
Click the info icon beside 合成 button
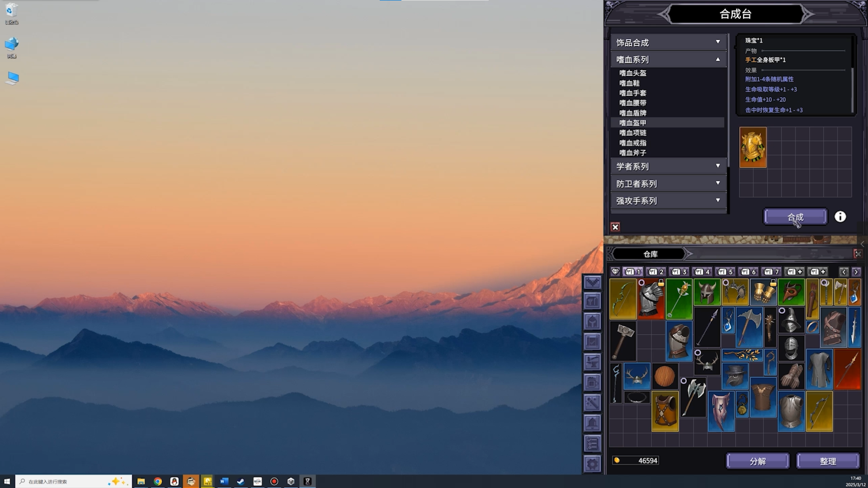840,217
